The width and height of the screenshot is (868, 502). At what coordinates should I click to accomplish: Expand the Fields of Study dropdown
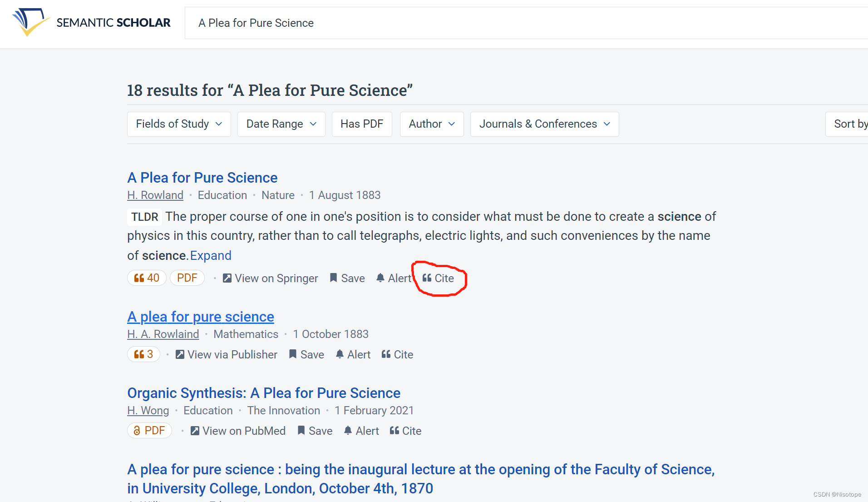[x=179, y=124]
